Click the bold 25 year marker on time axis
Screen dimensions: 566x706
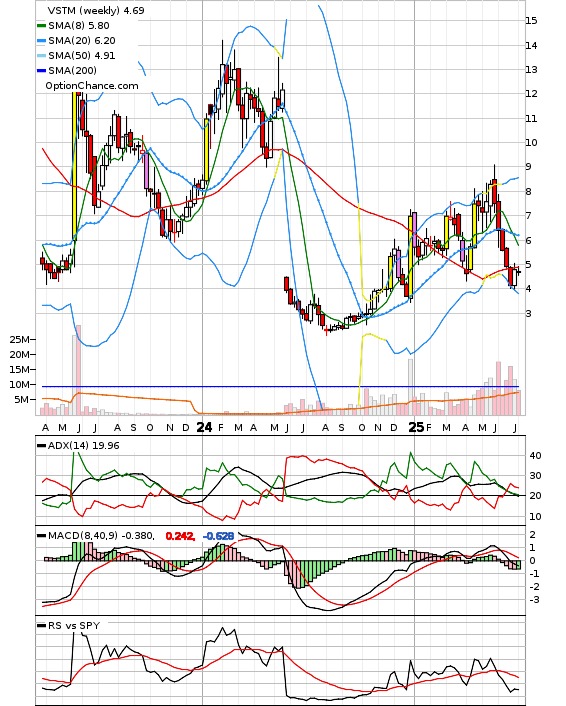click(x=416, y=427)
